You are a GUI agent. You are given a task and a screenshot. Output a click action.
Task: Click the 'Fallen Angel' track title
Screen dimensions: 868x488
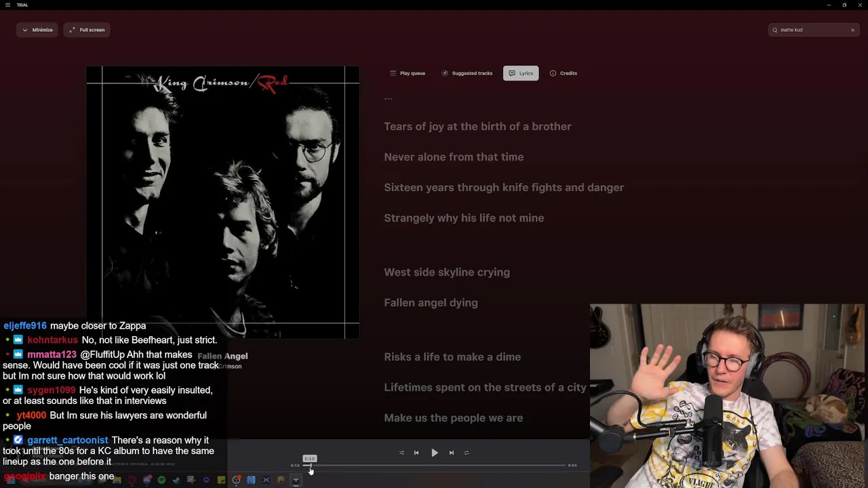coord(222,356)
